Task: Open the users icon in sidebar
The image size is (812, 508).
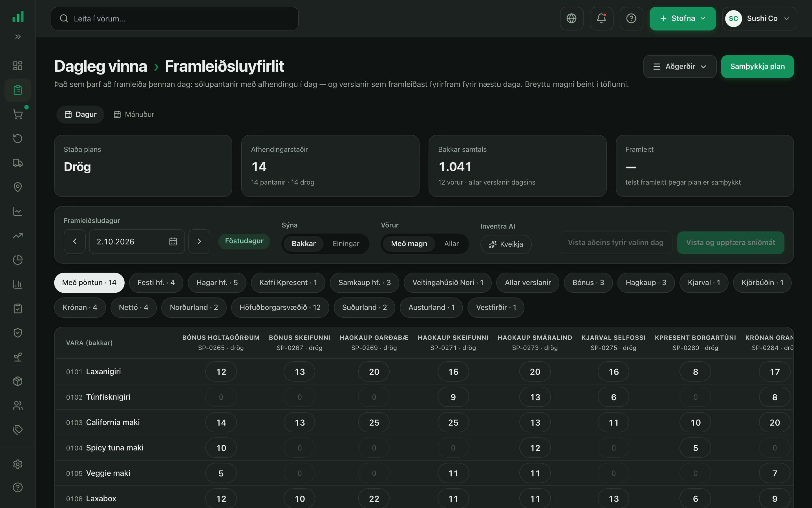Action: tap(18, 406)
